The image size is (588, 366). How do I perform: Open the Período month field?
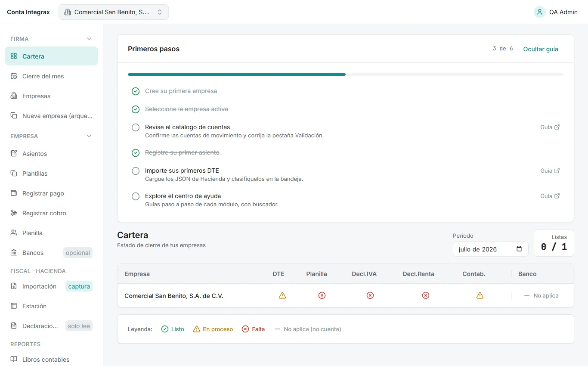click(x=491, y=249)
